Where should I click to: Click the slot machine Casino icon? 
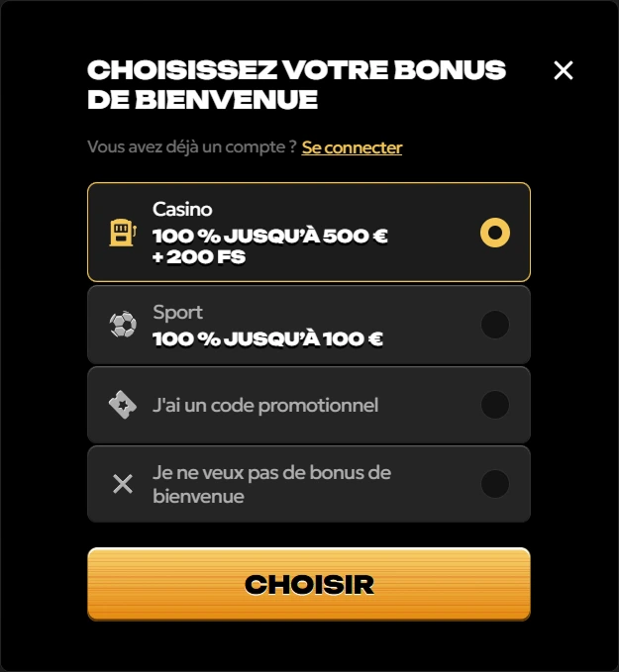[123, 233]
